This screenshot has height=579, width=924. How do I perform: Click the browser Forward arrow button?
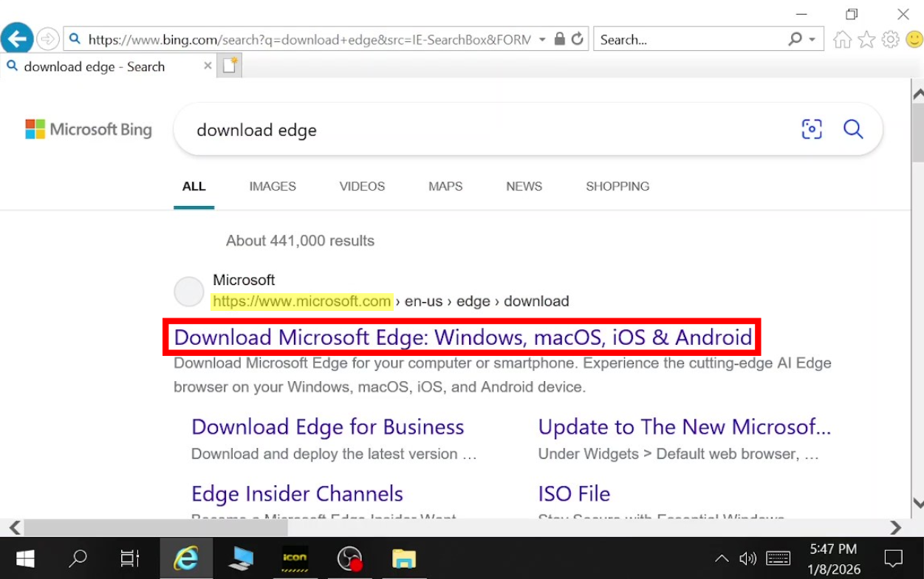coord(48,39)
